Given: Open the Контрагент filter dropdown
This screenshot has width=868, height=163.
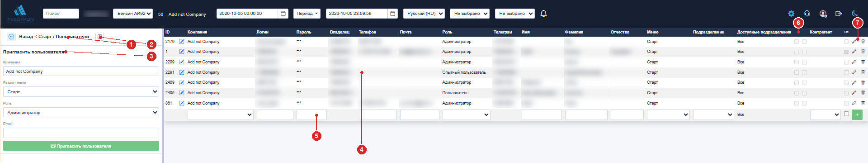Looking at the screenshot, I should [826, 115].
